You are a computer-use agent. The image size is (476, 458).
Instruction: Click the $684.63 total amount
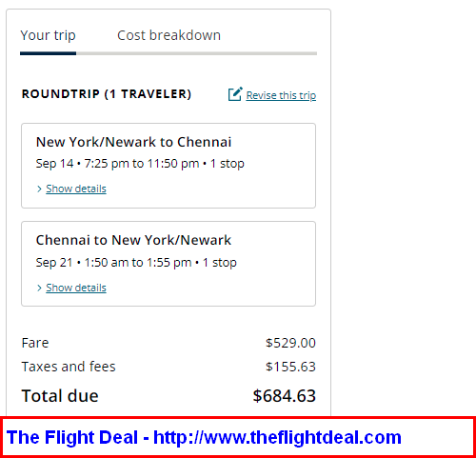coord(285,396)
